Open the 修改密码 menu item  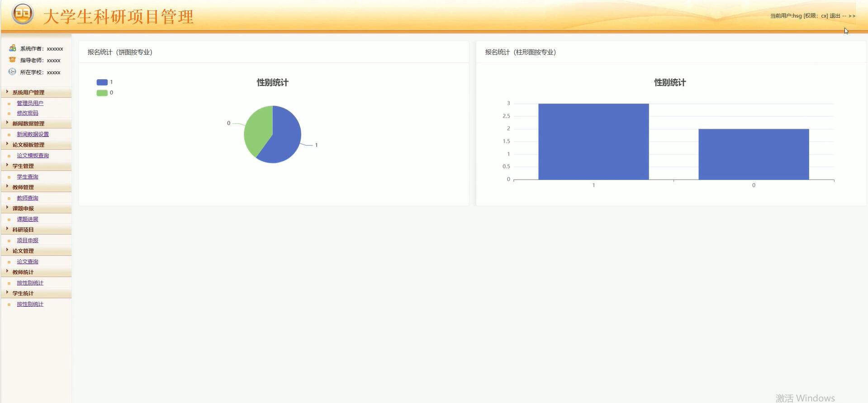coord(28,113)
